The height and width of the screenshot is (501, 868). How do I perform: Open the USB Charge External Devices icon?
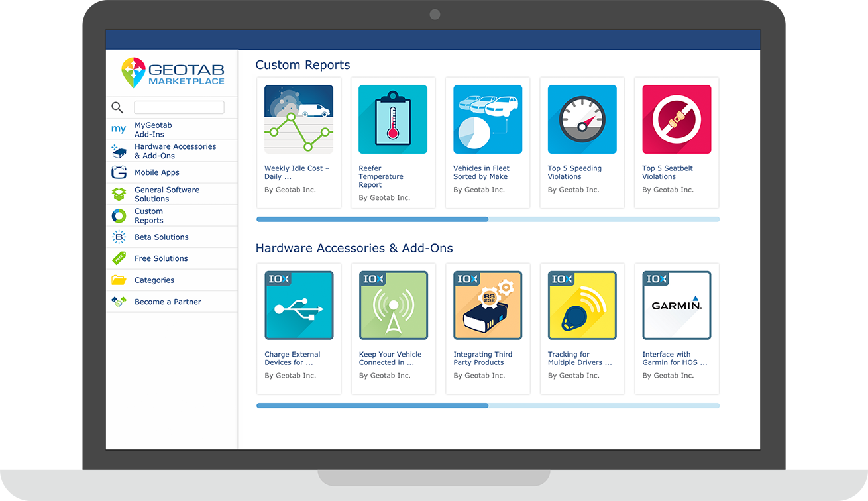(299, 306)
